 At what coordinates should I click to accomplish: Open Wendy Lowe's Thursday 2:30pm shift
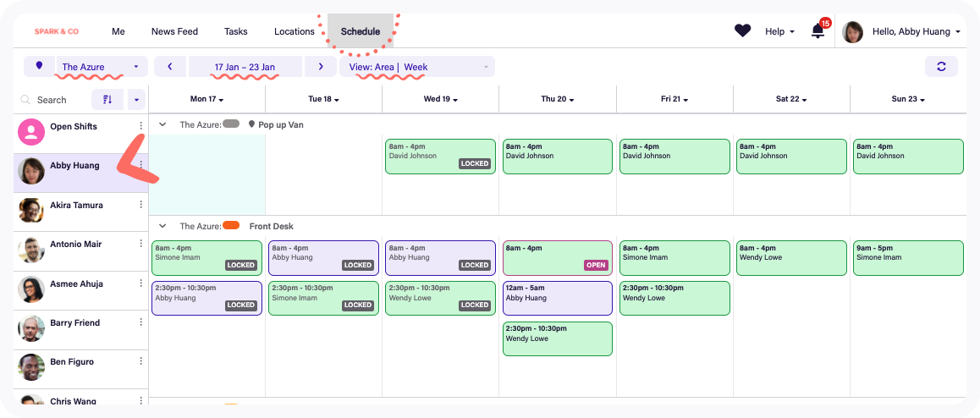(x=558, y=338)
